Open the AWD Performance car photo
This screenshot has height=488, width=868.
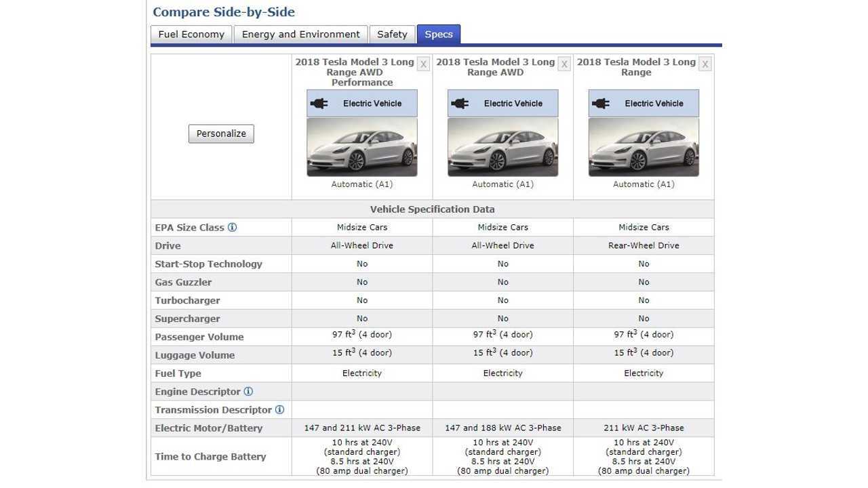[362, 147]
